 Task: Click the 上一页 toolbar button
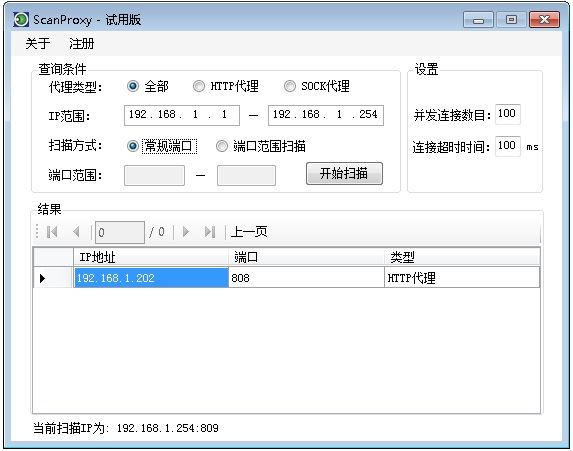[x=249, y=232]
